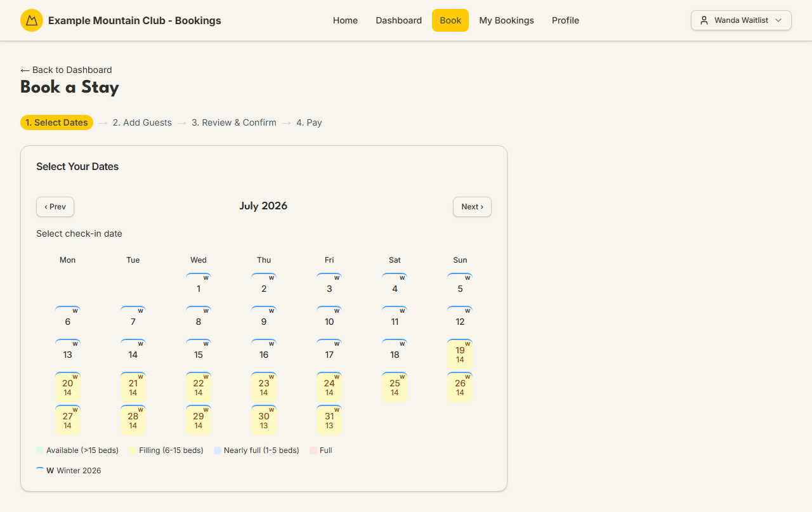Select Friday July 17

(329, 353)
